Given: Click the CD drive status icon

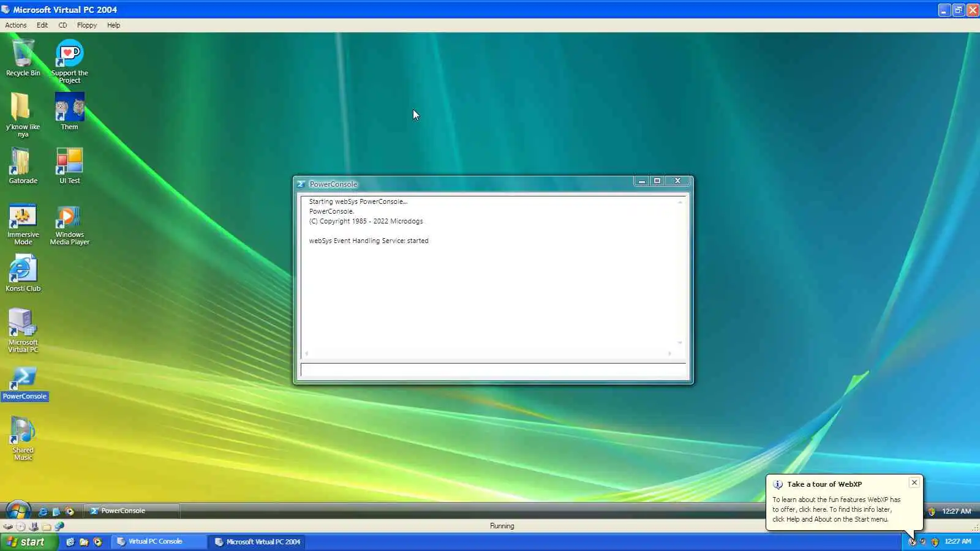Looking at the screenshot, I should click(21, 527).
